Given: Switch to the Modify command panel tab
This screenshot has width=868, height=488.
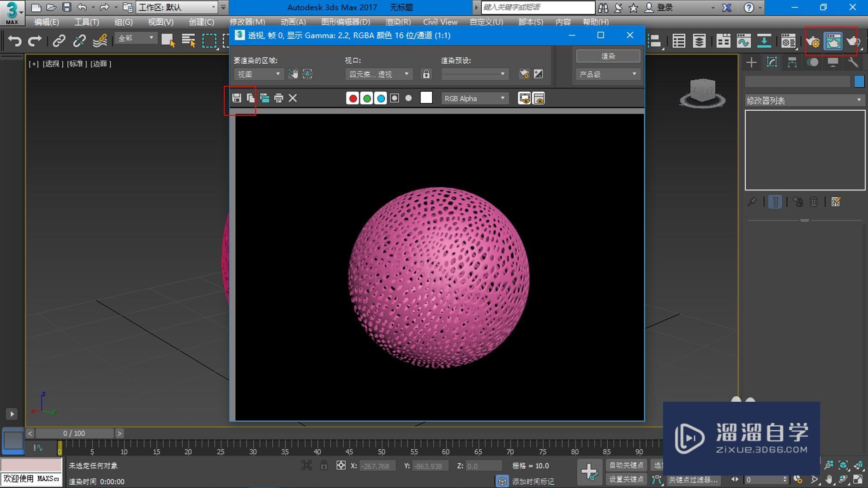Looking at the screenshot, I should pos(772,62).
